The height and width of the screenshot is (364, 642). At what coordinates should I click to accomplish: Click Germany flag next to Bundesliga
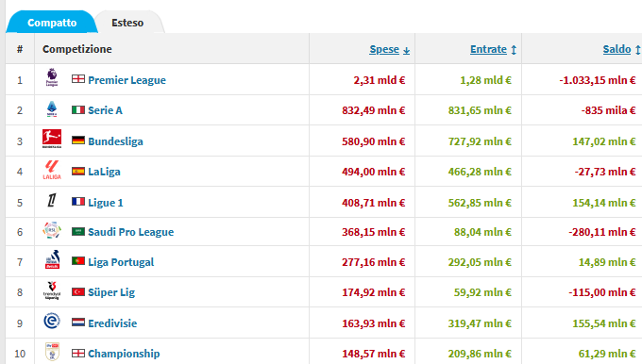[78, 141]
